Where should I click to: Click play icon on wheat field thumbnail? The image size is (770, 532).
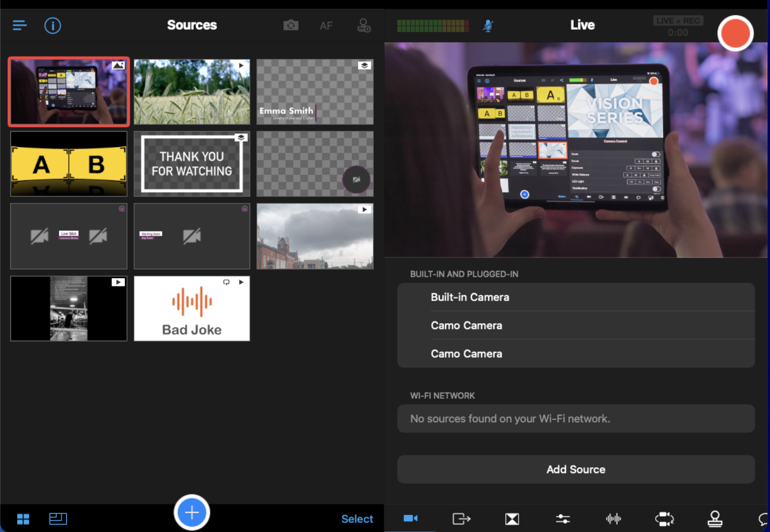[241, 66]
